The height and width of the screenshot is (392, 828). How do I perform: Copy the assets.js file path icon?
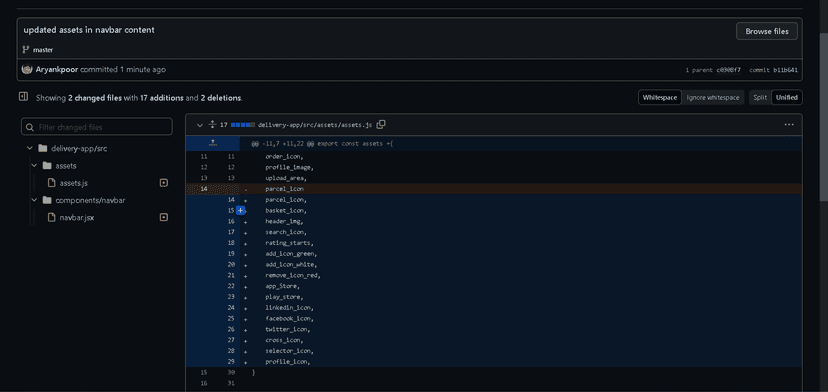[x=381, y=125]
